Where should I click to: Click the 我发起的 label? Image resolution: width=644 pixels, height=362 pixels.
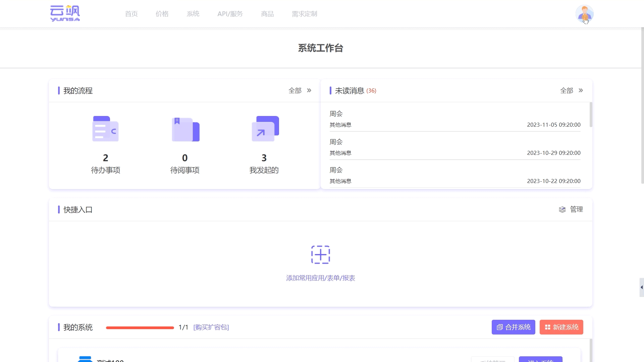coord(264,170)
